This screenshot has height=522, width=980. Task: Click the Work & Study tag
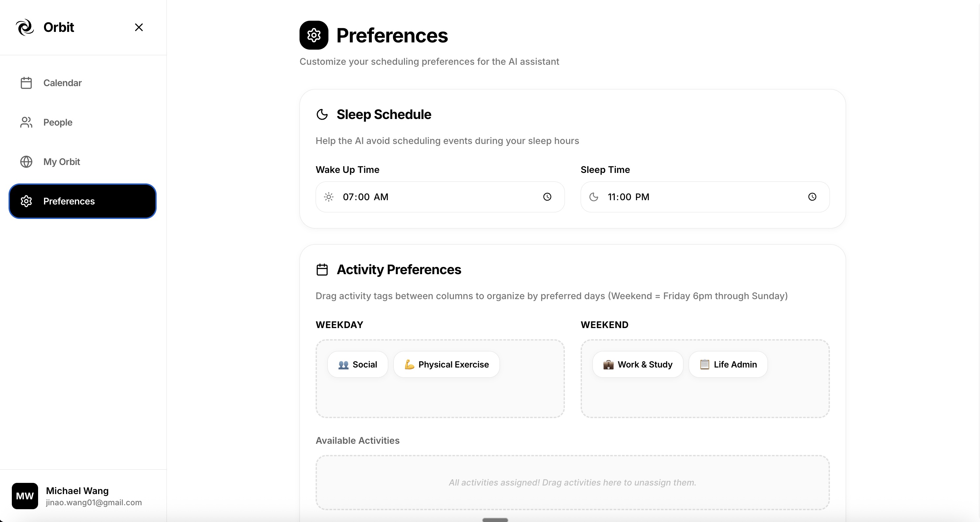point(637,364)
